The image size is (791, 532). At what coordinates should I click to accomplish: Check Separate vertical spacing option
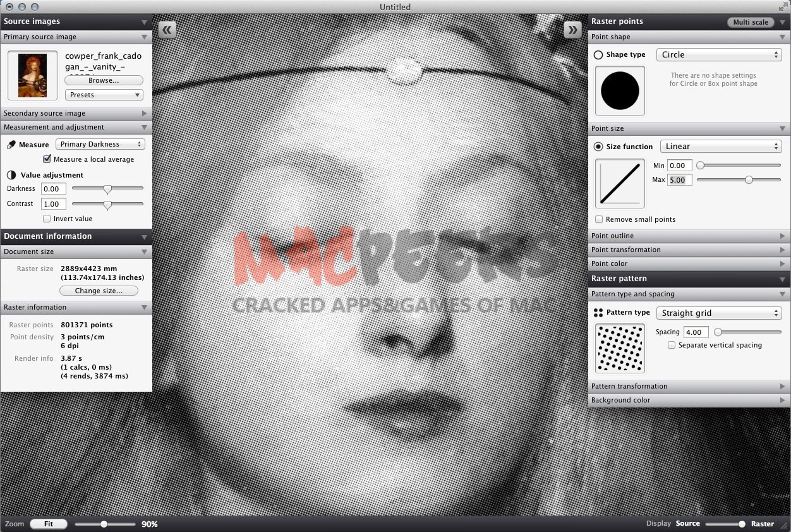(x=672, y=345)
